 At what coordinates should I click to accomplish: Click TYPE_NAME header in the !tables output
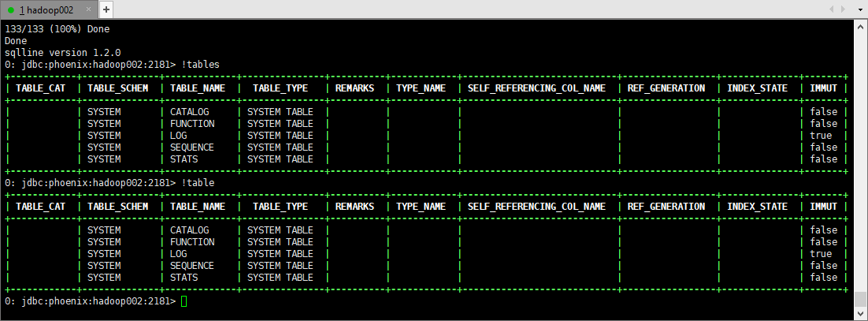coord(421,88)
